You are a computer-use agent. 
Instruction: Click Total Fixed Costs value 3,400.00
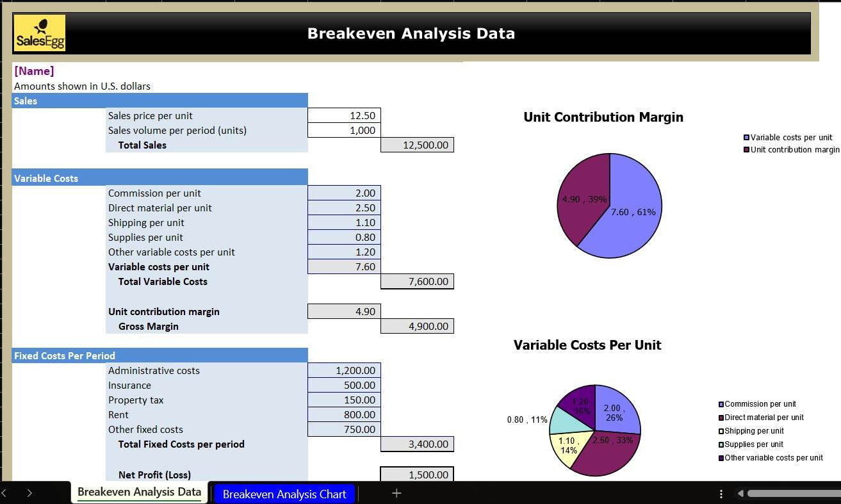(x=417, y=444)
